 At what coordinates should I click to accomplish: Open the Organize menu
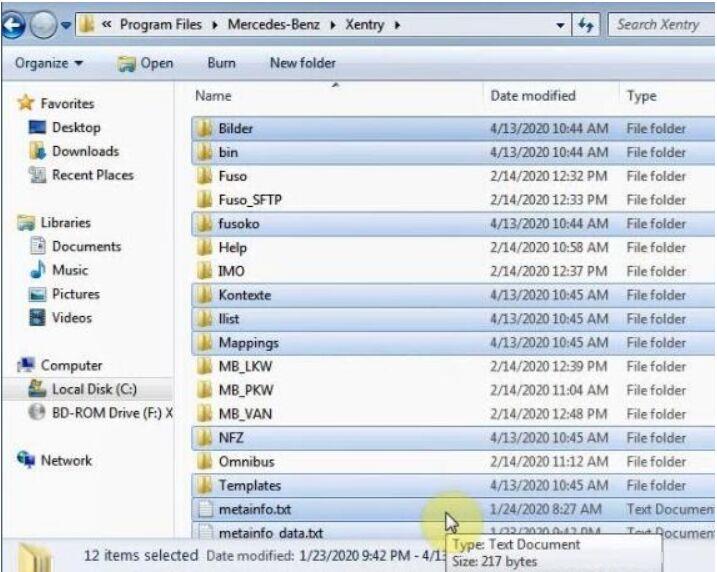tap(49, 63)
